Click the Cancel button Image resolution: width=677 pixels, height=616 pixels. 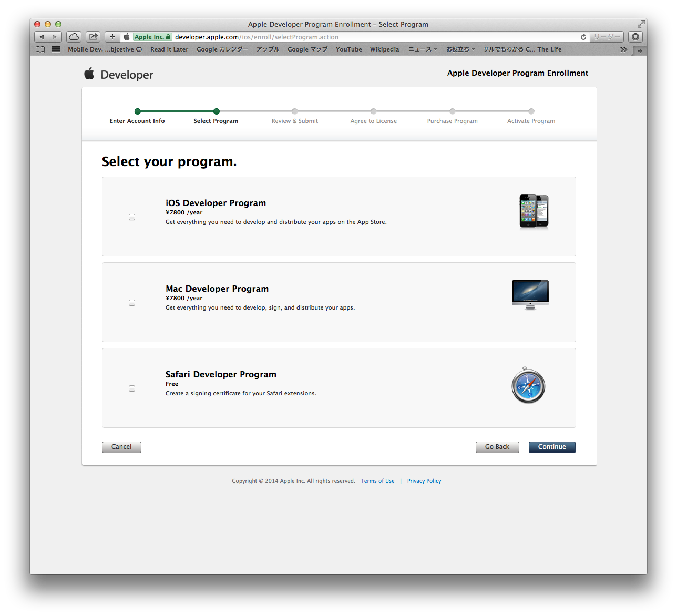(x=121, y=447)
